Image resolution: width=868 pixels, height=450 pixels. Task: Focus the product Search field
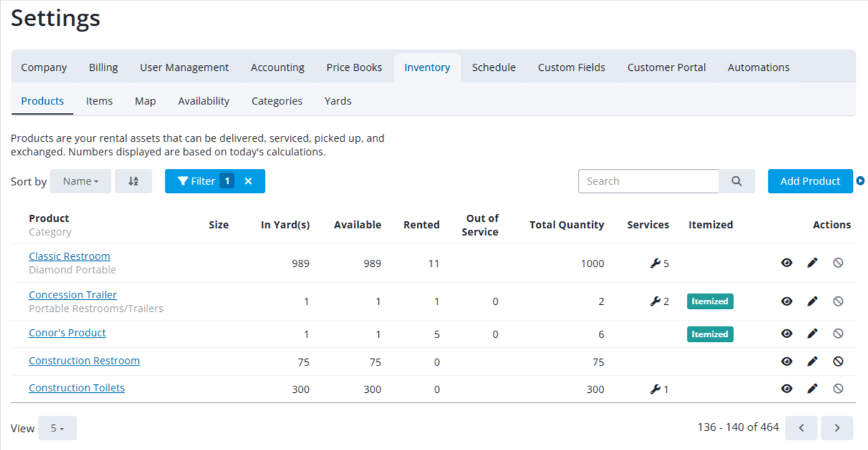point(649,181)
